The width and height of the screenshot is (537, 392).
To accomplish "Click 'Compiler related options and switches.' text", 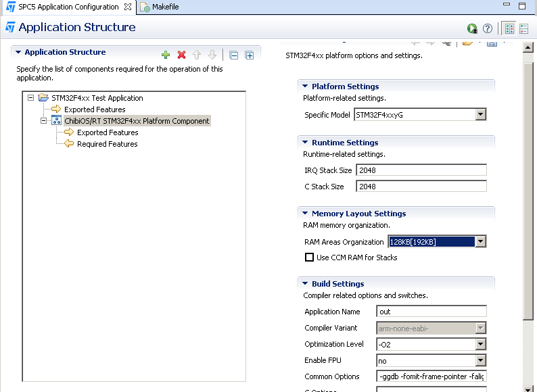I will tap(365, 295).
